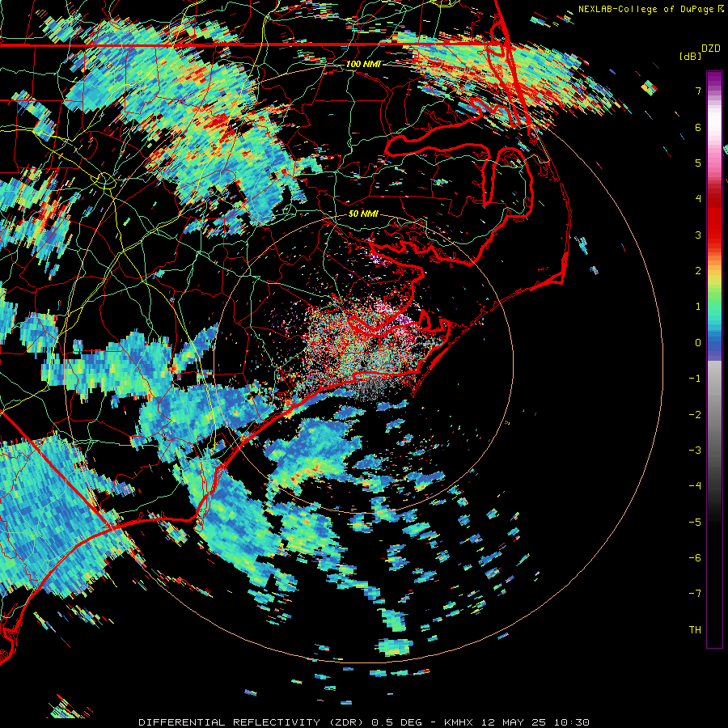Image resolution: width=728 pixels, height=728 pixels.
Task: Click the NEXLAB-College of DuPage header text
Action: tap(645, 9)
